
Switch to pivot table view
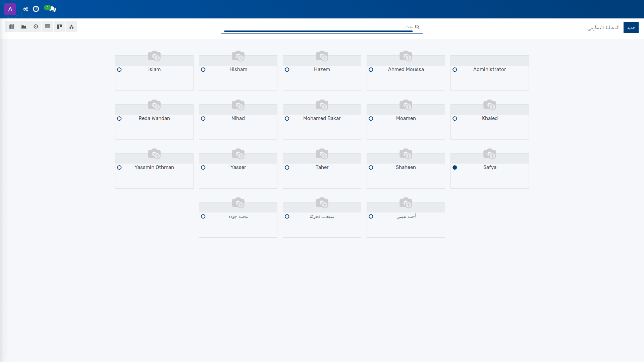11,26
